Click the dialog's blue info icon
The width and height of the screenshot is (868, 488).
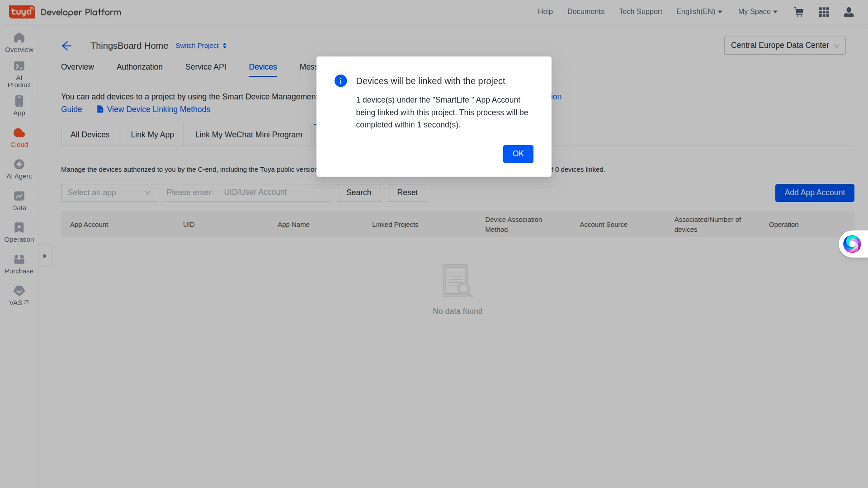[x=340, y=81]
